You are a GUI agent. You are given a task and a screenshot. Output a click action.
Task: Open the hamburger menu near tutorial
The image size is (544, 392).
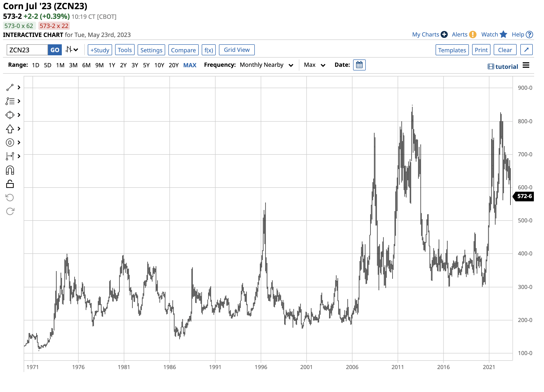tap(527, 65)
